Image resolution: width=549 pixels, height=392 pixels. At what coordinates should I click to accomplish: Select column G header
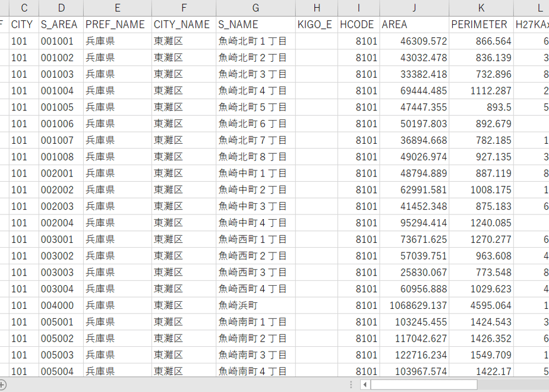click(x=255, y=8)
